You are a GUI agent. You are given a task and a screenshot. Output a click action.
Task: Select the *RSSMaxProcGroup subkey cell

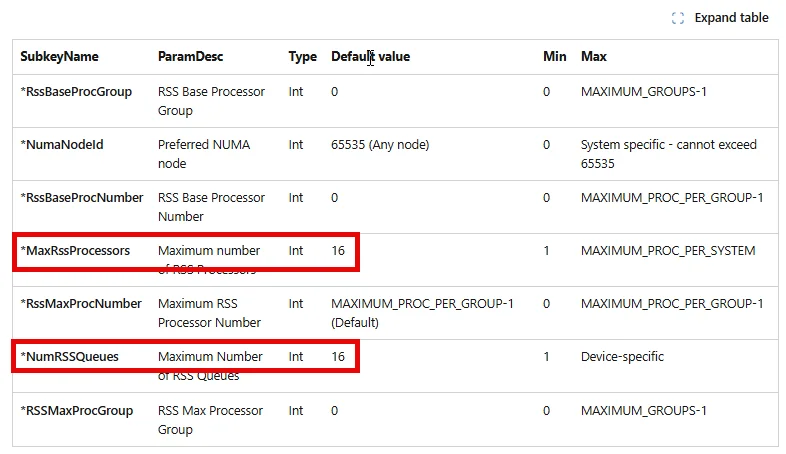77,411
